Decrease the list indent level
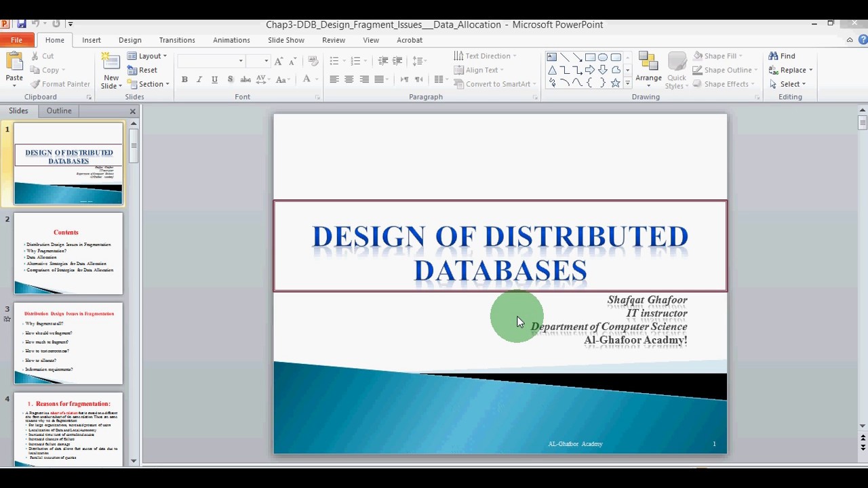The image size is (868, 488). pyautogui.click(x=383, y=61)
